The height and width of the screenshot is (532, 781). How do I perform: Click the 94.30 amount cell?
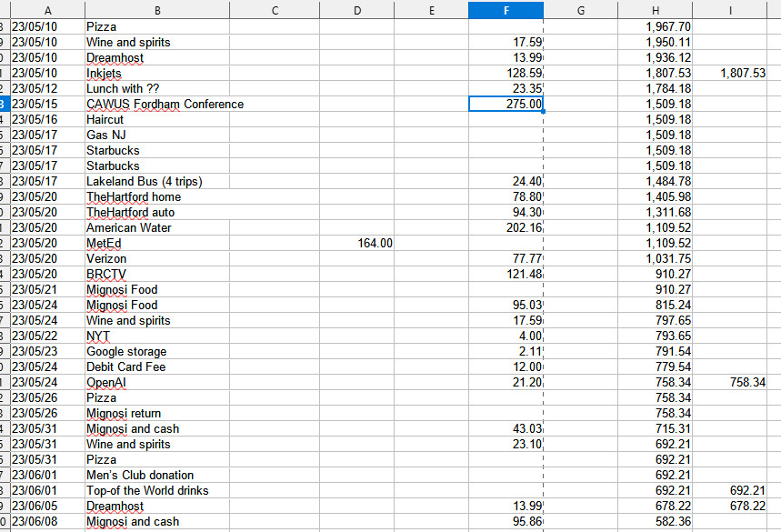506,212
